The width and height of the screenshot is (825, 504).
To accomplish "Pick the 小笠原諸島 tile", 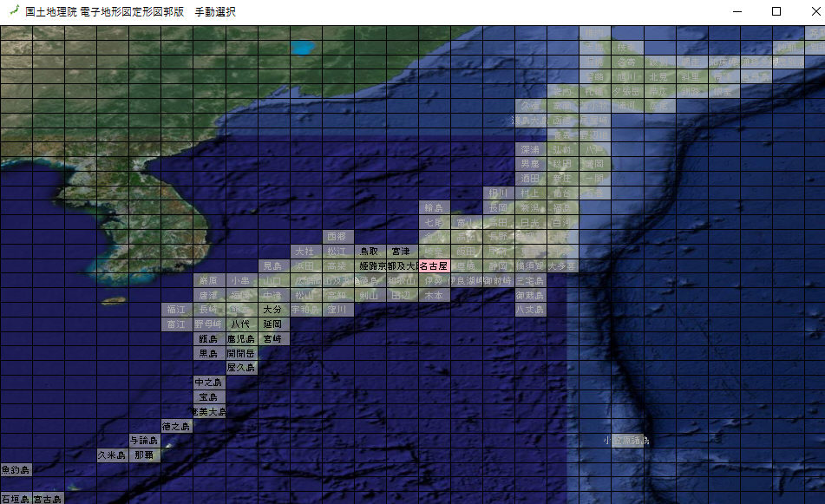I will tap(626, 441).
